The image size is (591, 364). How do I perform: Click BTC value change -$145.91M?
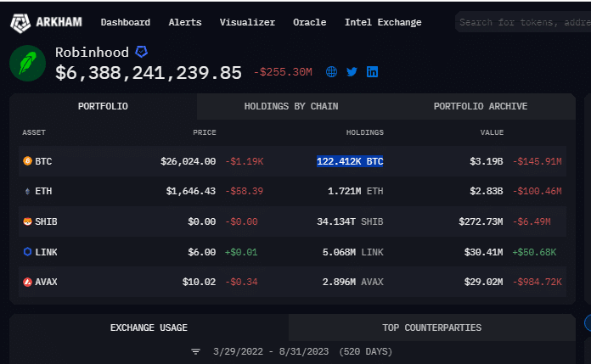pos(538,161)
